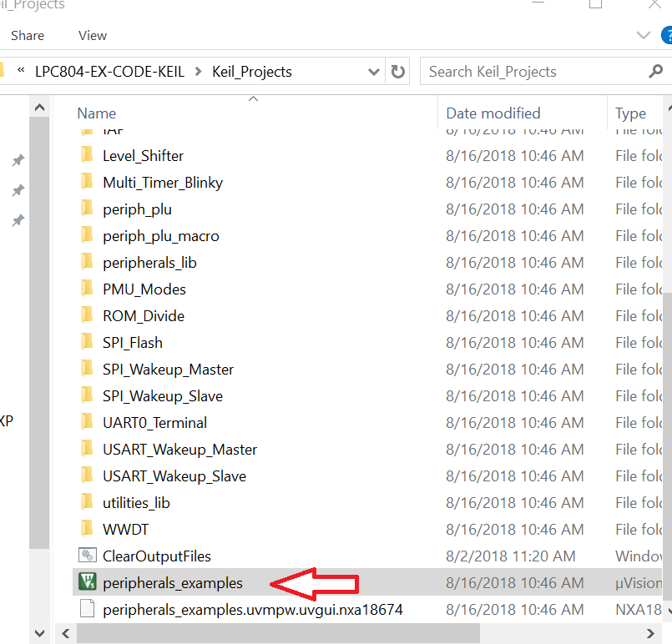The width and height of the screenshot is (672, 644).
Task: Select the periph_plu_macro folder name
Action: [161, 236]
